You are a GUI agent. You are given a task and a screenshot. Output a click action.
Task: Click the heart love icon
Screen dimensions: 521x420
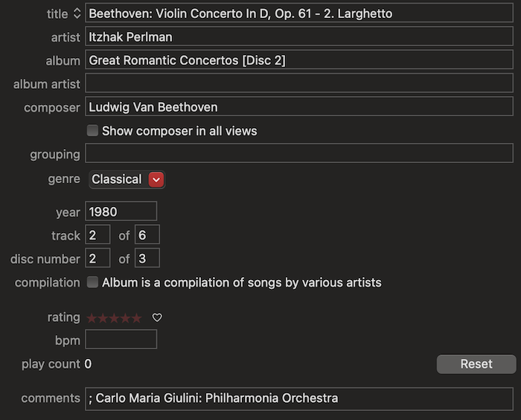coord(157,318)
